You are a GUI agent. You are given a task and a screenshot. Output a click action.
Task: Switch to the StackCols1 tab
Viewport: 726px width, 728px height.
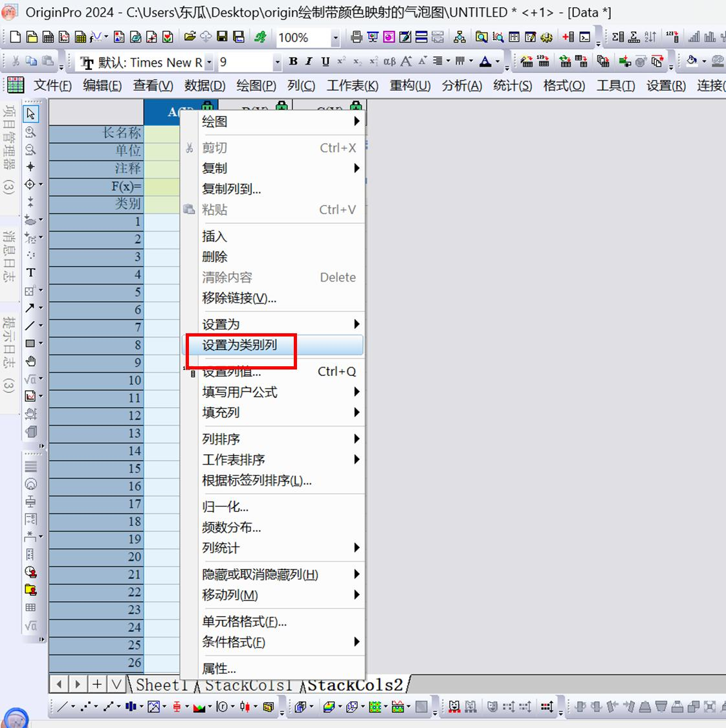point(249,685)
